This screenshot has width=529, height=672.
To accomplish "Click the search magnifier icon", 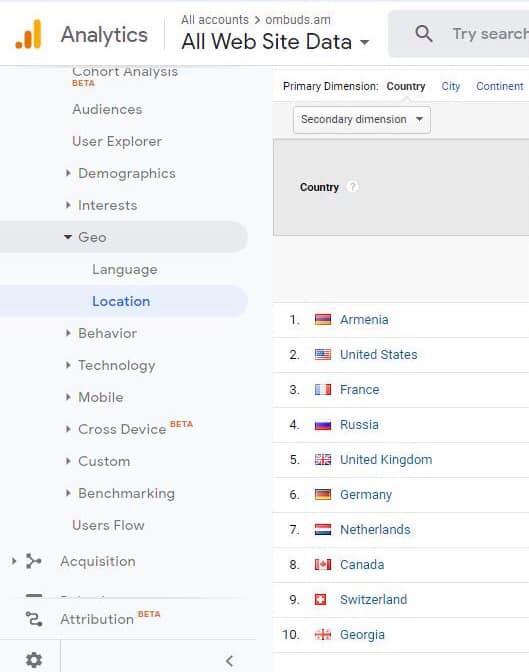I will pyautogui.click(x=424, y=33).
